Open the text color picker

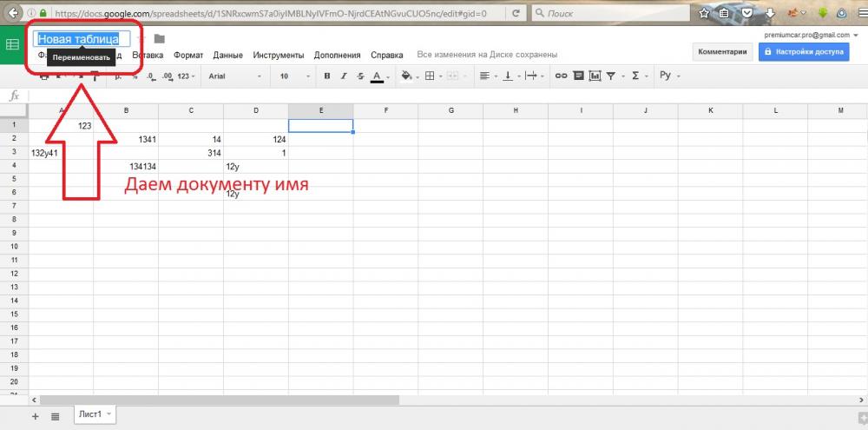tap(378, 76)
